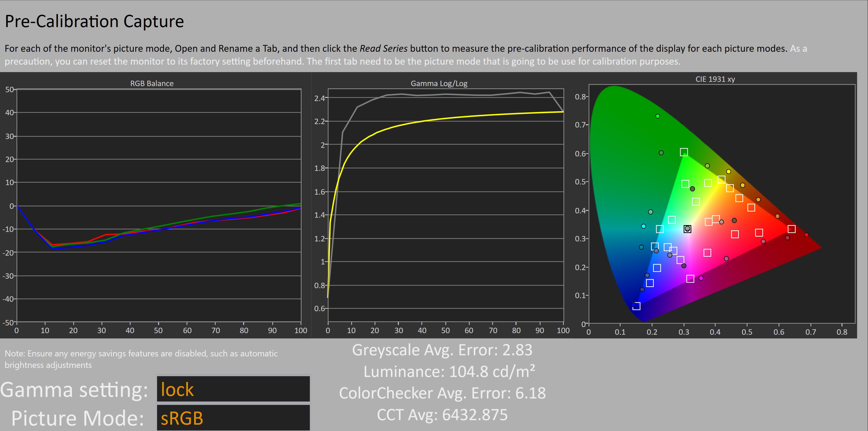Click the CIE 1931 xy chart title
Image resolution: width=868 pixels, height=431 pixels.
point(715,79)
